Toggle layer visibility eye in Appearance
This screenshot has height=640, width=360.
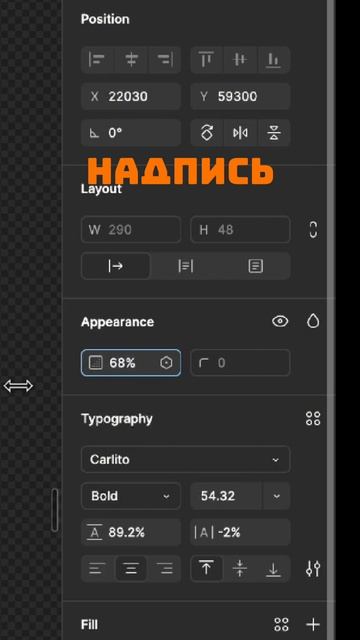coord(280,322)
